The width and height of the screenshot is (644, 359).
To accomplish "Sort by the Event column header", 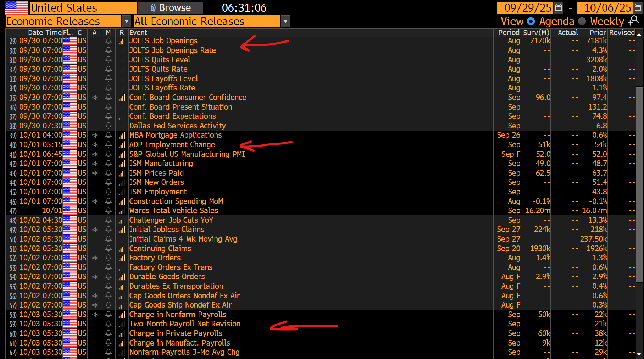I will pos(138,33).
